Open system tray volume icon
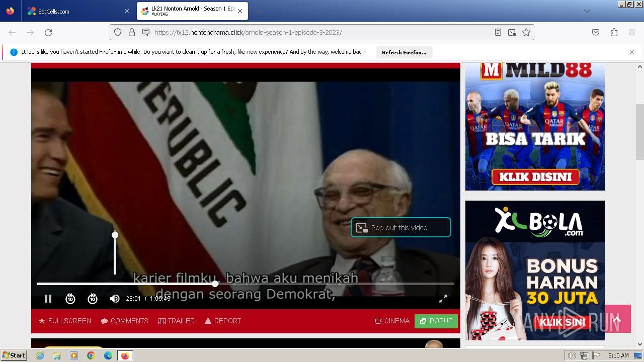 pos(572,355)
